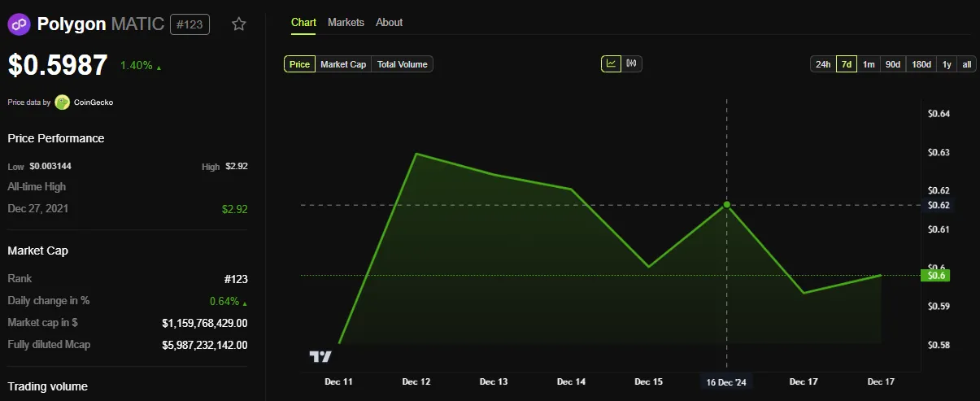Click the #123 rank badge near title

(x=189, y=24)
